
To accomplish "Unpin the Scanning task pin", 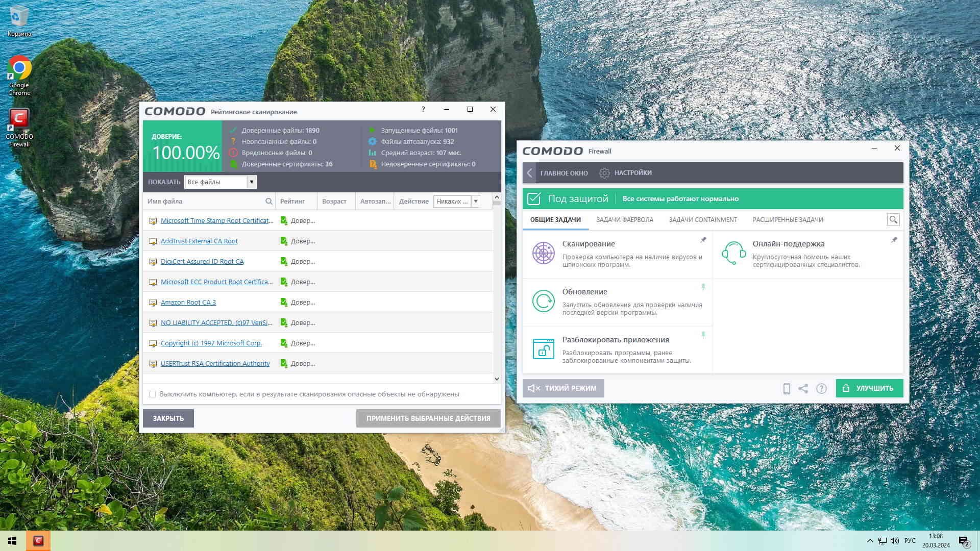I will click(703, 240).
